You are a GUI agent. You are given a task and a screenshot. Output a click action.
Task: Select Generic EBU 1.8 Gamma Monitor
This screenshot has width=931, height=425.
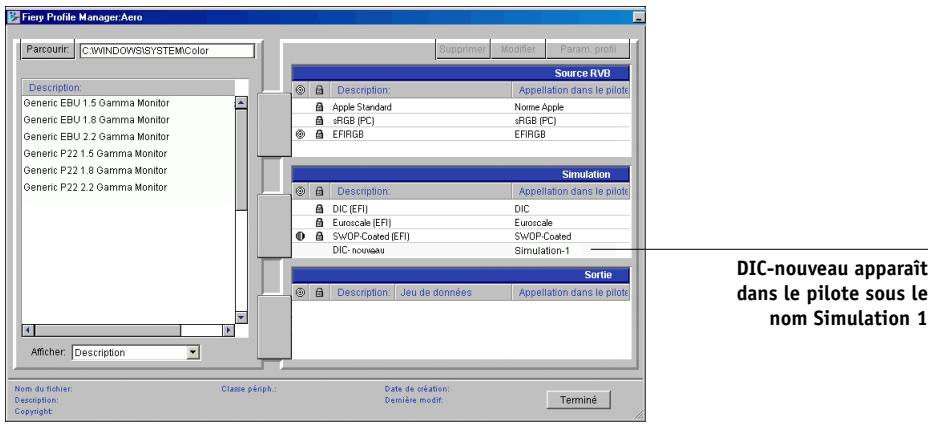click(96, 119)
